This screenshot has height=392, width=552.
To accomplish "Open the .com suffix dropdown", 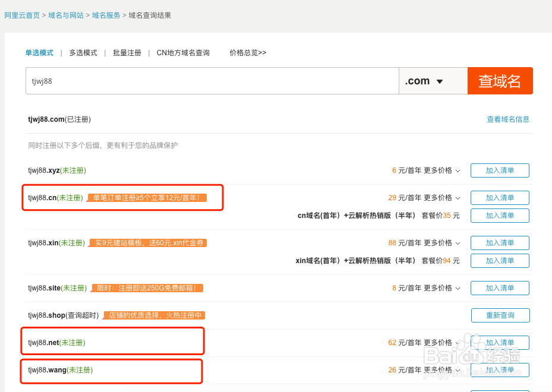I will [x=433, y=81].
